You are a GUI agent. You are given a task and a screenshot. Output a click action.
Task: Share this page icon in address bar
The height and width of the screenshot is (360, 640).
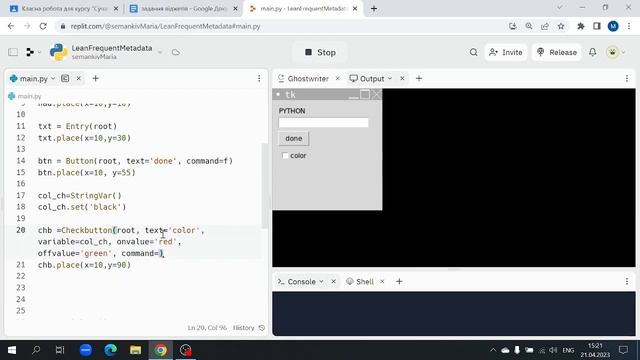click(545, 26)
